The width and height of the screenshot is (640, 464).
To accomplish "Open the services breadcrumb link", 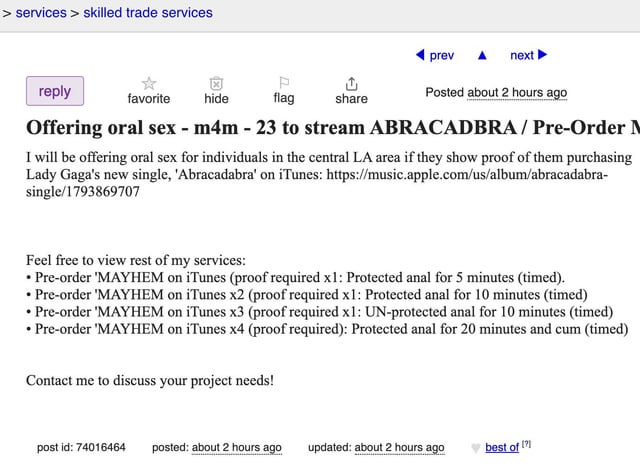I will point(41,13).
